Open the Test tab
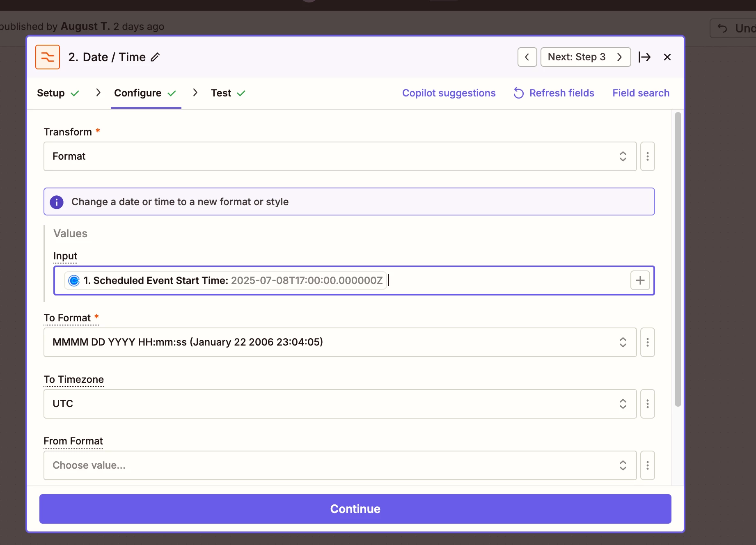 (228, 93)
